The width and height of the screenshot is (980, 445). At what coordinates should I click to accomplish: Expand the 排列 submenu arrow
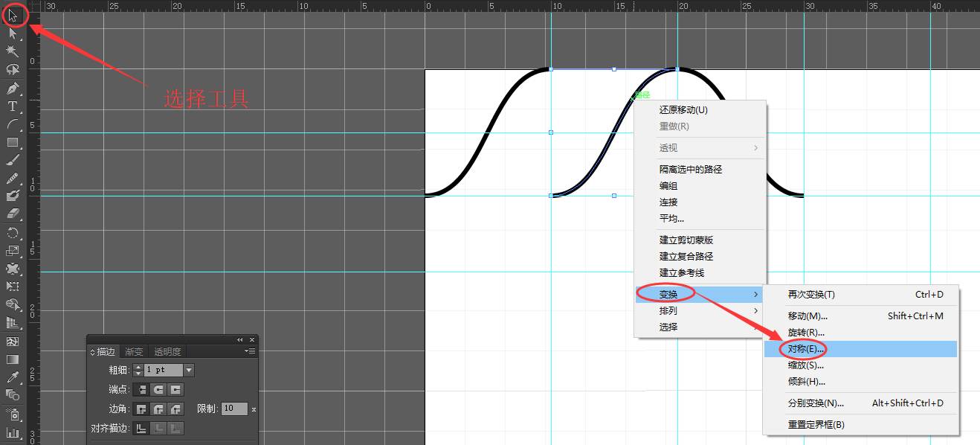pyautogui.click(x=756, y=310)
